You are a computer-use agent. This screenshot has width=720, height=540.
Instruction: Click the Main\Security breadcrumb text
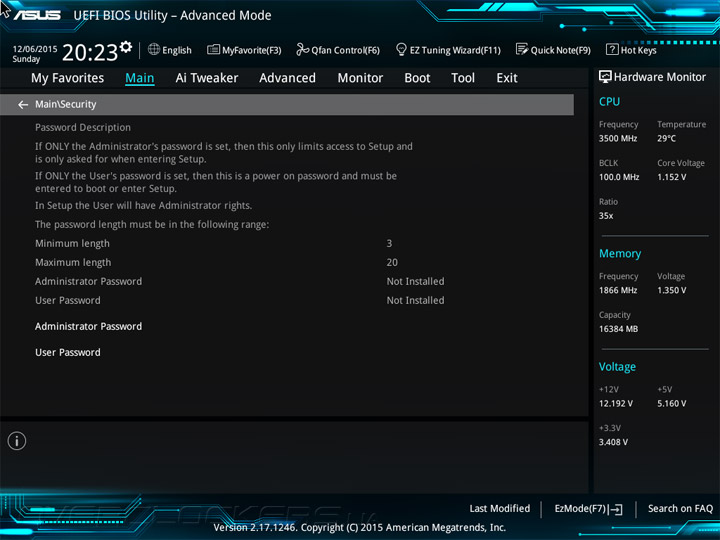tap(66, 104)
